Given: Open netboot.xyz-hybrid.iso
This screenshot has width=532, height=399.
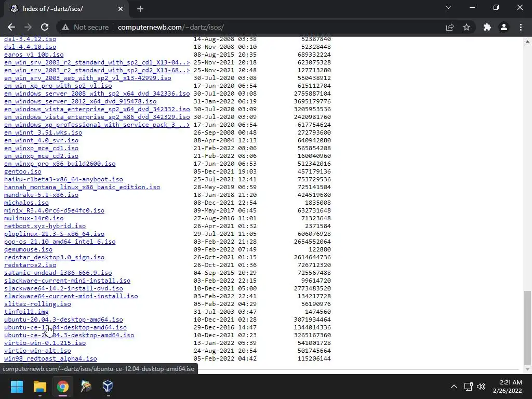Looking at the screenshot, I should pyautogui.click(x=45, y=227).
